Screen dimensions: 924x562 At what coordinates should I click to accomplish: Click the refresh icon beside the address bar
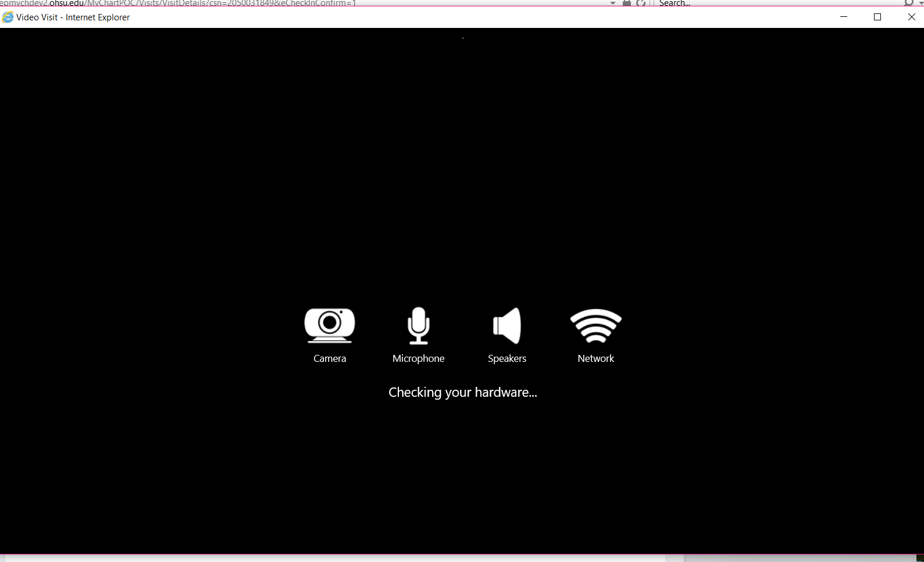point(640,3)
